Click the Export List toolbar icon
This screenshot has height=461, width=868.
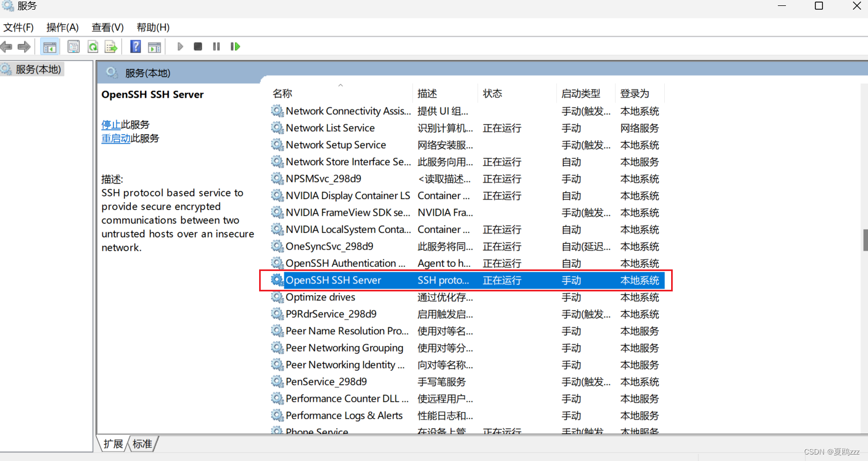(x=111, y=47)
